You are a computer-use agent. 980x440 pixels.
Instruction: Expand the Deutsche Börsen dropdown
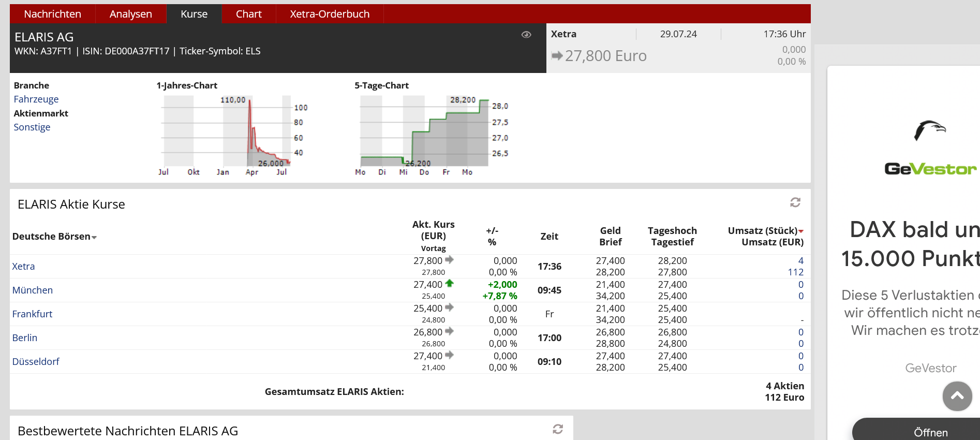point(94,237)
